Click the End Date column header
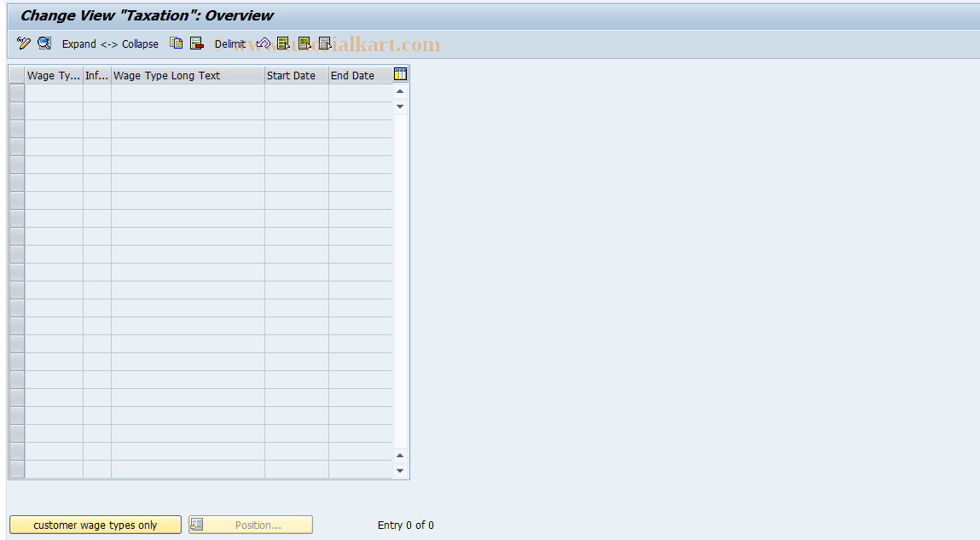 click(x=361, y=76)
